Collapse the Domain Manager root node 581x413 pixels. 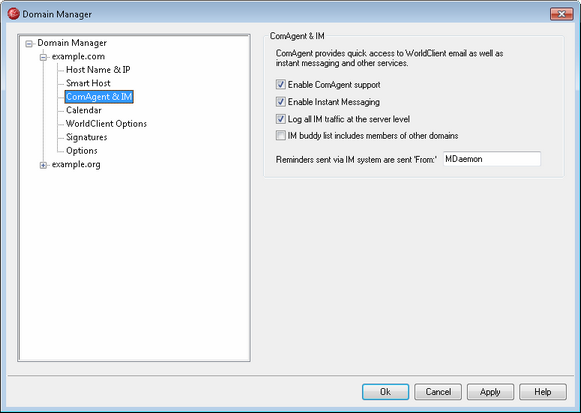[x=29, y=44]
